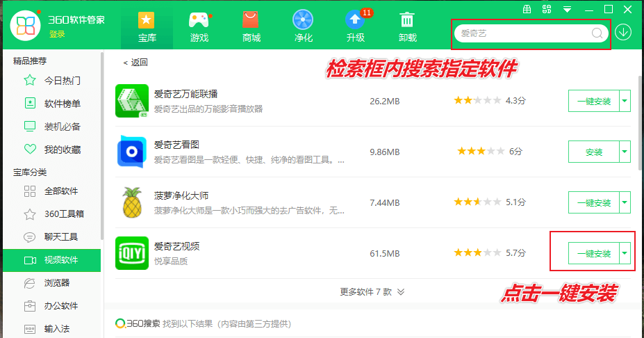The image size is (644, 338).
Task: Click the 聊天工具 speech bubble icon
Action: [30, 237]
